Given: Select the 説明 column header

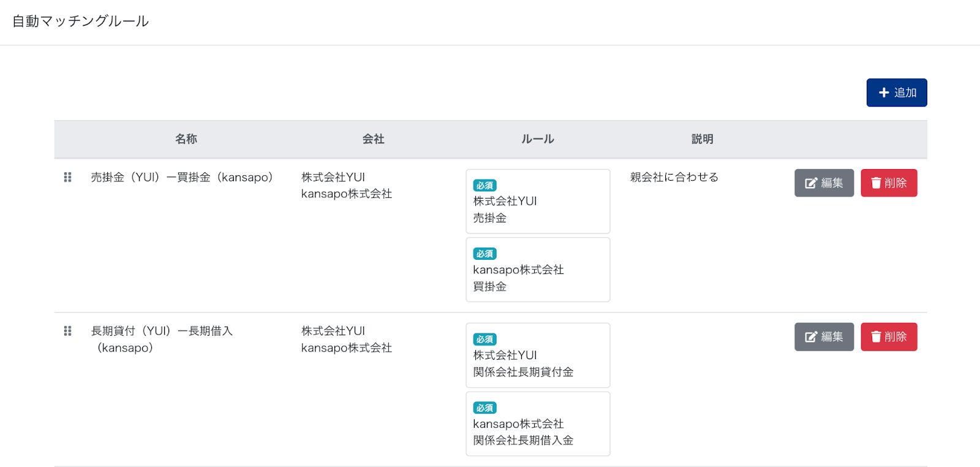Looking at the screenshot, I should pyautogui.click(x=703, y=139).
